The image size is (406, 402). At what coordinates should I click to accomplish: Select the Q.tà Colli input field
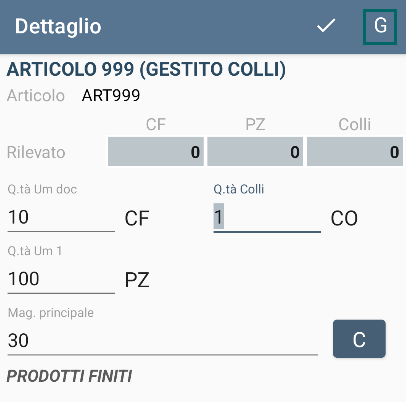tap(267, 217)
